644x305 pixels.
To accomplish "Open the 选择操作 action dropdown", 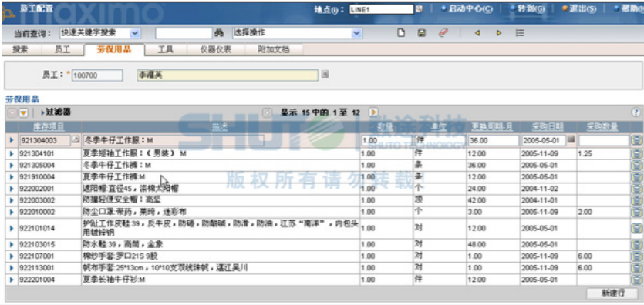I will (x=357, y=33).
